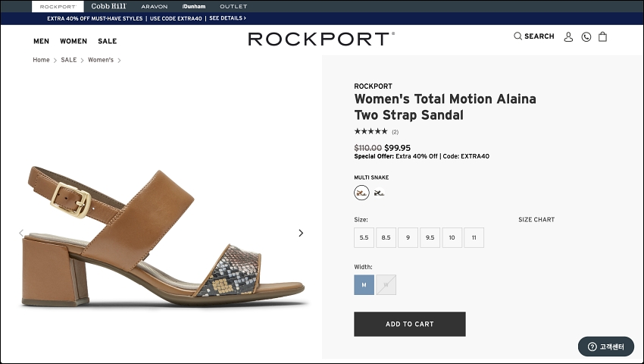The height and width of the screenshot is (364, 644).
Task: Open the SIZE CHART link
Action: pos(536,220)
